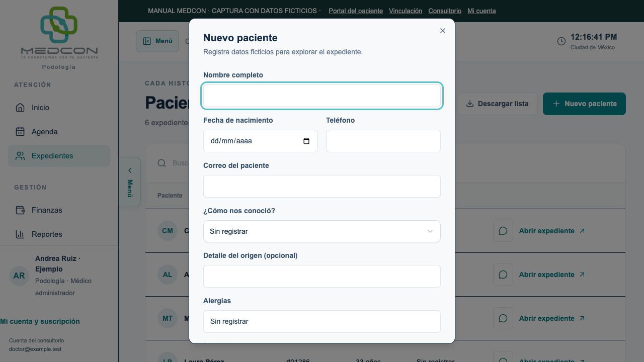Click the doctor@example.test account email
This screenshot has width=644, height=362.
(35, 349)
